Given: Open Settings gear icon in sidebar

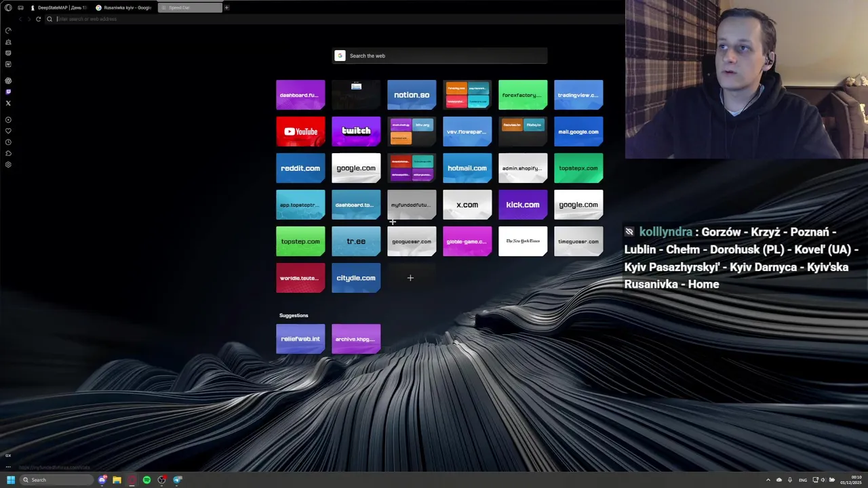Looking at the screenshot, I should 8,165.
